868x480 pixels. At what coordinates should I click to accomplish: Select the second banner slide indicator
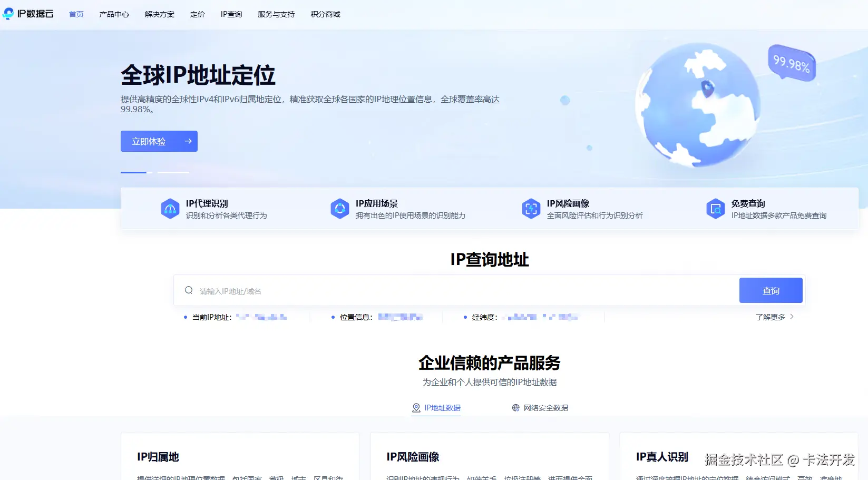tap(173, 172)
